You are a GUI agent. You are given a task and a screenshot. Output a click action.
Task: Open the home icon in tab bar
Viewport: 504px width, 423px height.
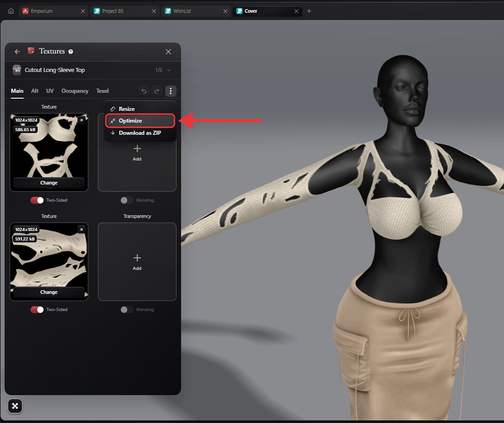pos(11,11)
